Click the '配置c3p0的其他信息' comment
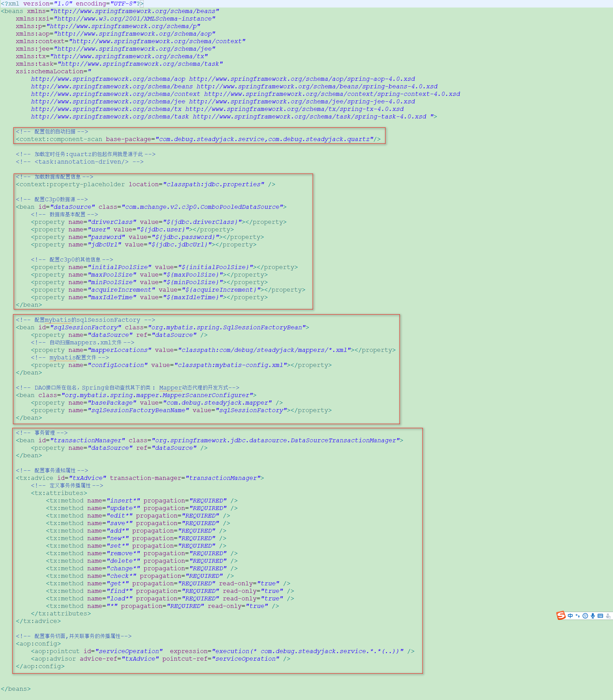 pos(72,260)
